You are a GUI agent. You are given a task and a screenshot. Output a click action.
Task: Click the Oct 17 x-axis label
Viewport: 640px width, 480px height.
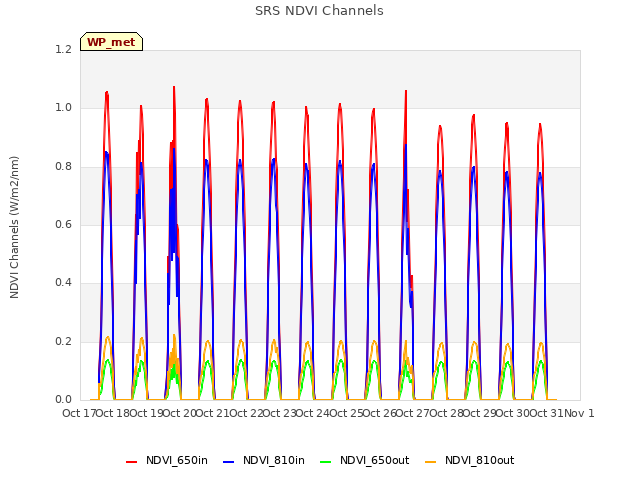pyautogui.click(x=79, y=413)
